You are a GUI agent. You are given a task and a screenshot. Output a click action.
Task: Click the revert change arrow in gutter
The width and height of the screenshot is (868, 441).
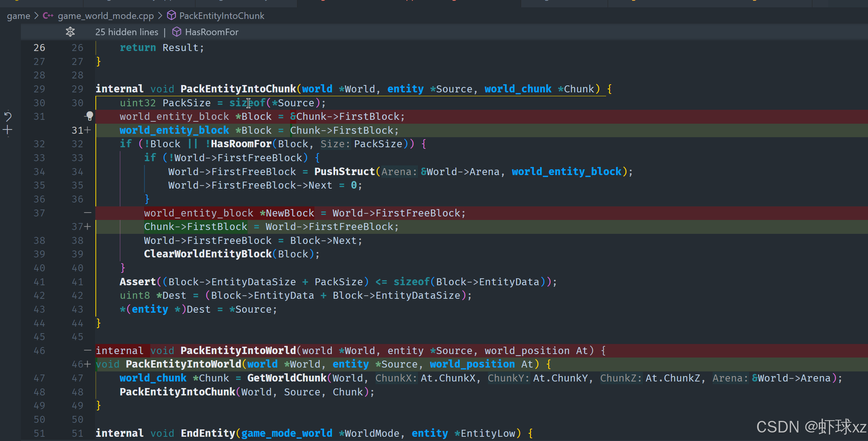[8, 116]
